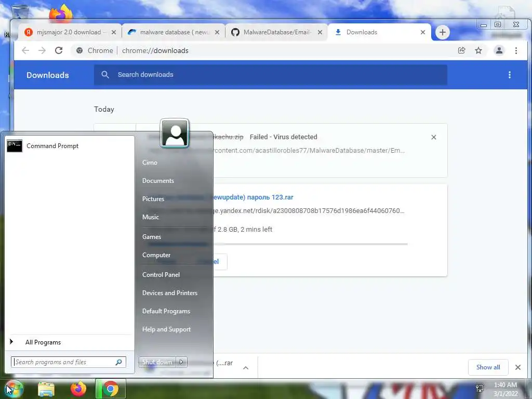Expand download shelf item options chevron
This screenshot has width=532, height=399.
(x=246, y=367)
